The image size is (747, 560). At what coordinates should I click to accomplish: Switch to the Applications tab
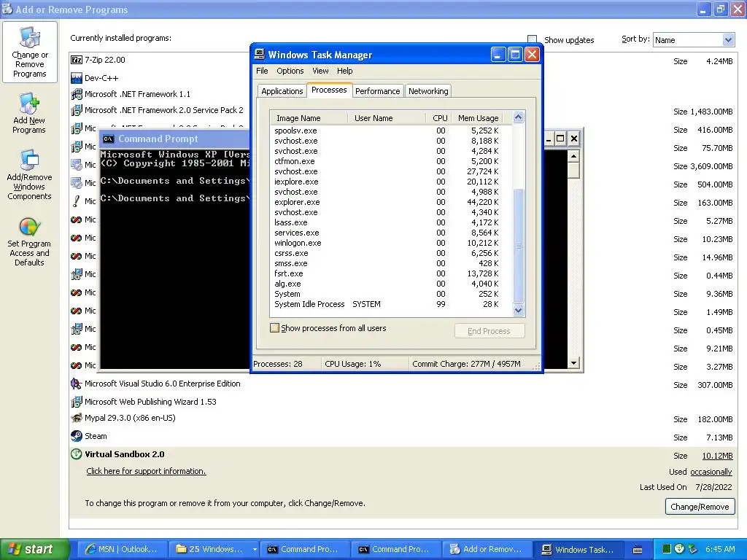tap(282, 91)
